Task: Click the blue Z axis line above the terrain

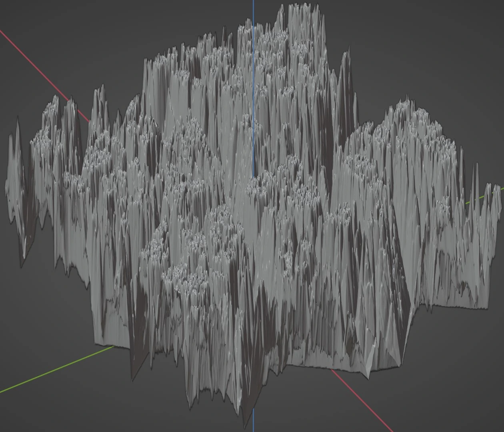Action: (253, 10)
